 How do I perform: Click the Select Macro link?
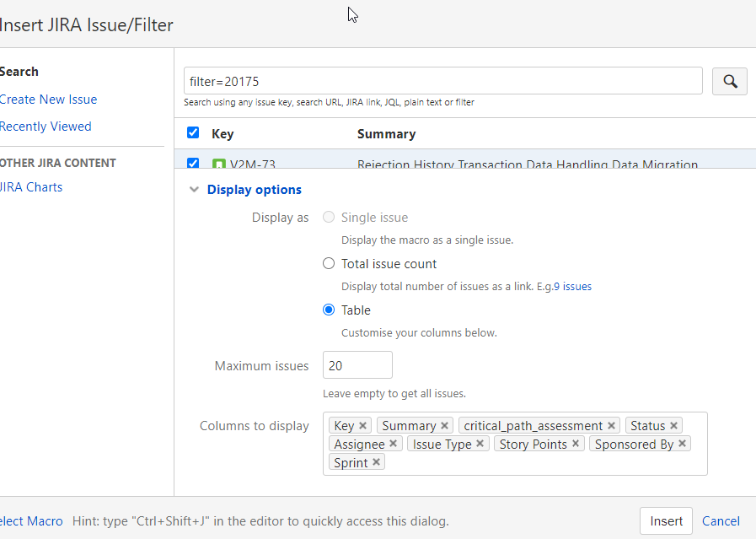coord(31,521)
